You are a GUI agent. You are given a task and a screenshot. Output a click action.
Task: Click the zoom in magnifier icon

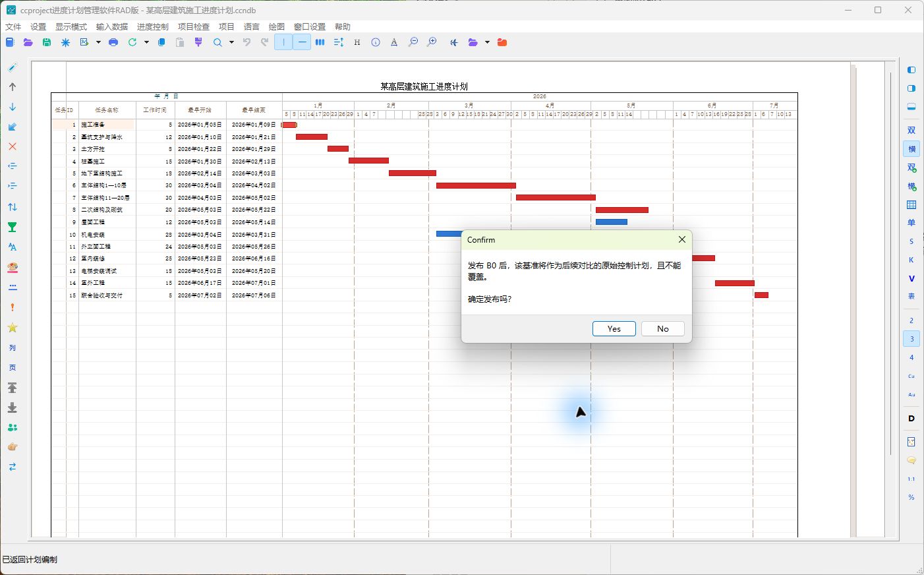[x=432, y=42]
